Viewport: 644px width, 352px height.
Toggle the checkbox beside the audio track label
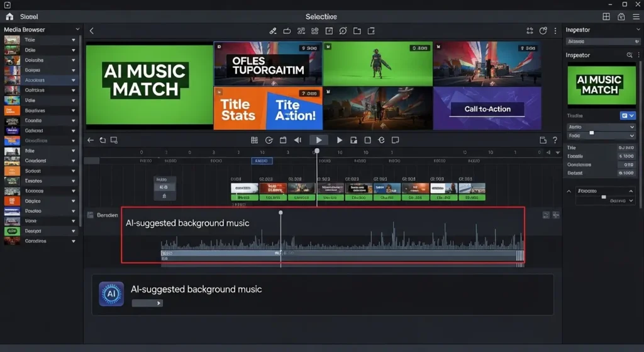click(90, 215)
